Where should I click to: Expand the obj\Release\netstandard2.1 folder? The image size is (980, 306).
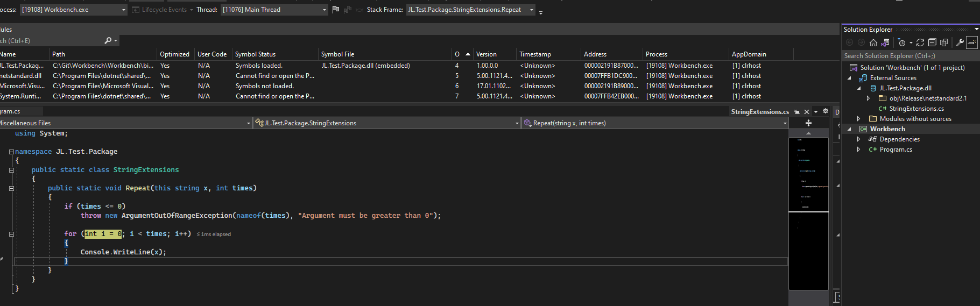(x=868, y=98)
